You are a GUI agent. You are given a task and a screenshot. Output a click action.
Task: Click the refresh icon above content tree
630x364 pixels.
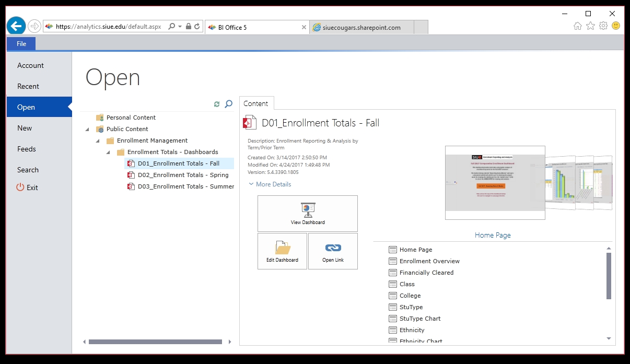point(217,104)
